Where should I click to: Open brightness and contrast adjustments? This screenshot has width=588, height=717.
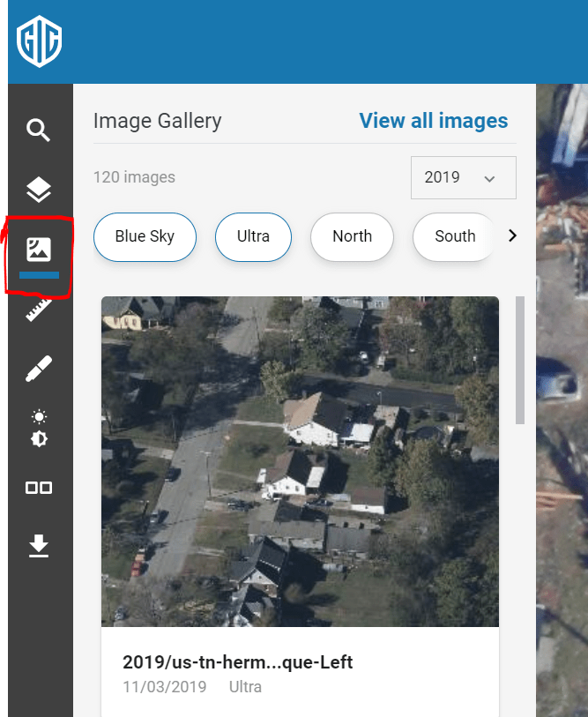[39, 428]
